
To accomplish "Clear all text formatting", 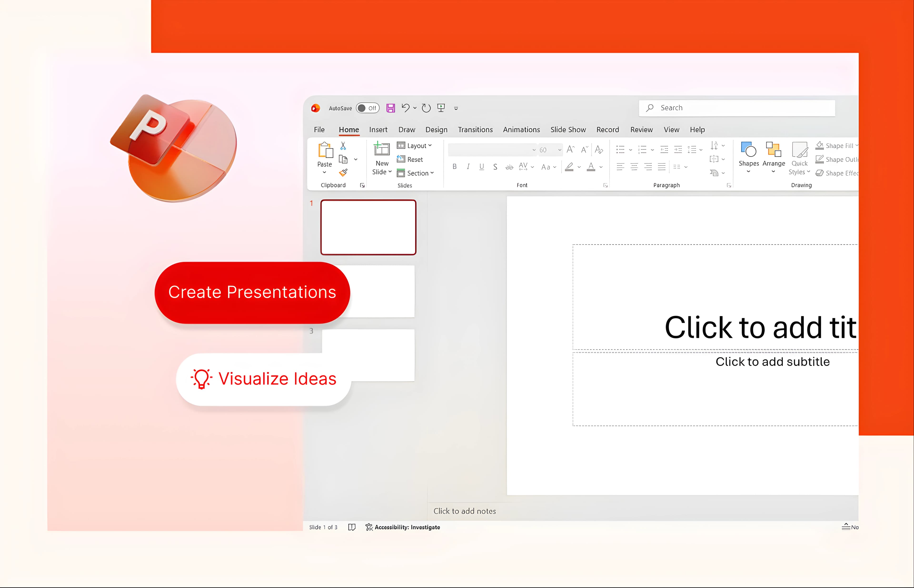I will tap(599, 150).
